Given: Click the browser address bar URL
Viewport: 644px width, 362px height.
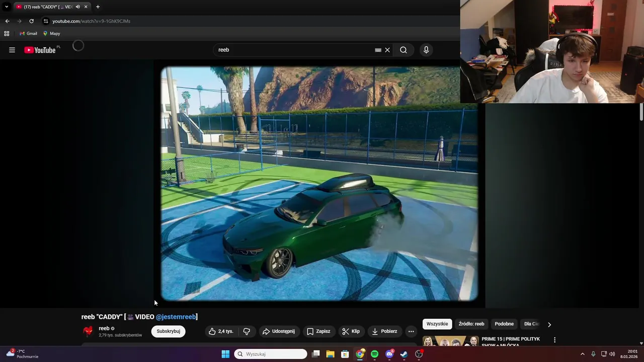Looking at the screenshot, I should (91, 21).
